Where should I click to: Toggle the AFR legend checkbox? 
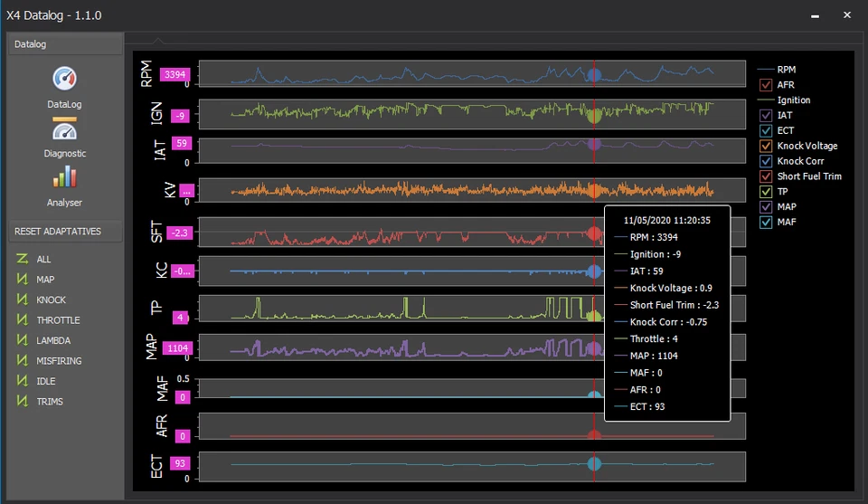click(x=766, y=85)
